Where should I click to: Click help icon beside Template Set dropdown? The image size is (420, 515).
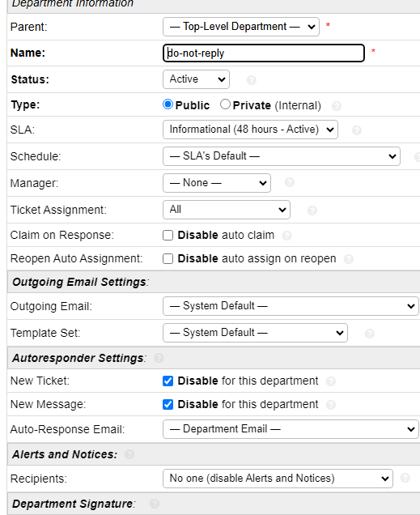(x=370, y=334)
